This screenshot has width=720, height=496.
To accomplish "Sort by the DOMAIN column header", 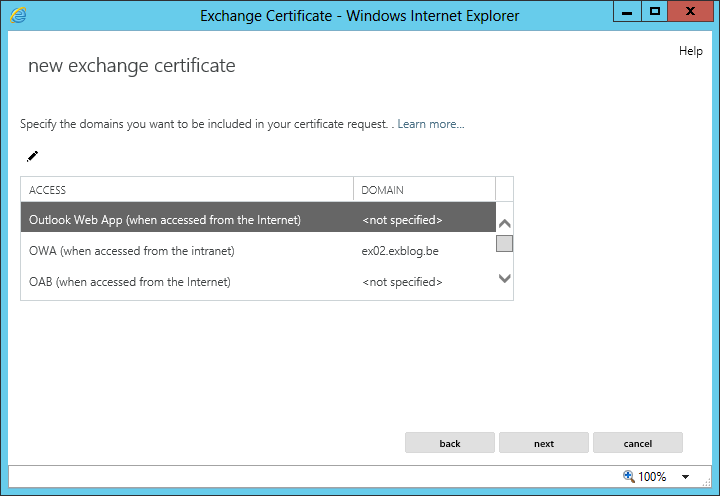I will [x=424, y=190].
